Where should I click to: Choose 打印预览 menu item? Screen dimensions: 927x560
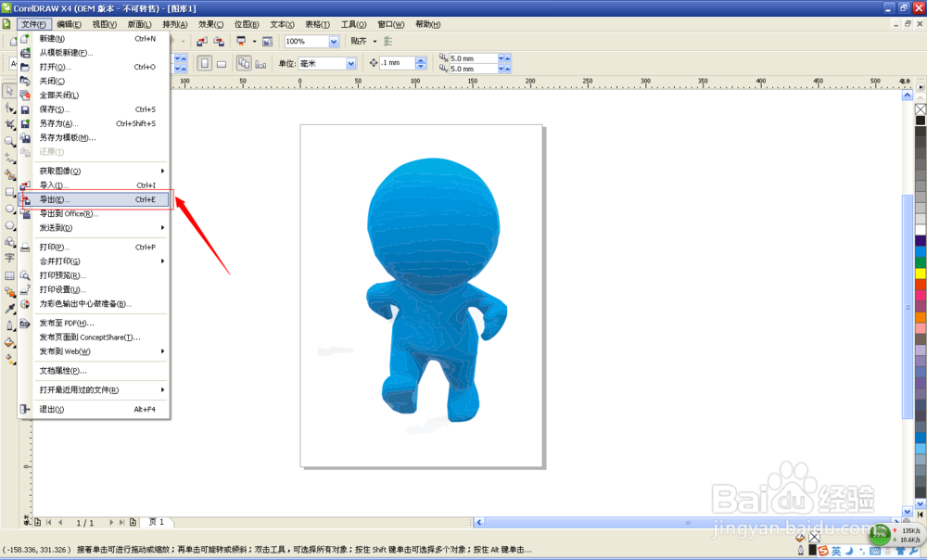click(95, 275)
